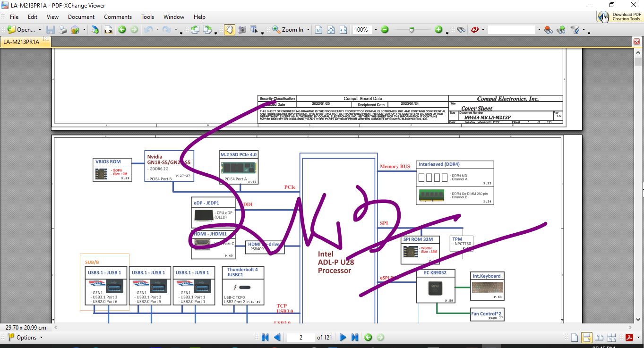
Task: Click the Adobe PDF icon in status bar
Action: point(629,338)
